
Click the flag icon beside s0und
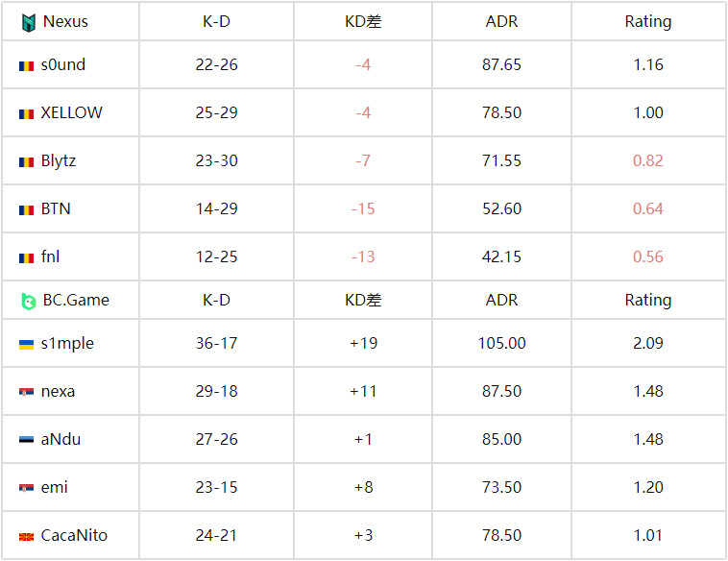pos(27,65)
